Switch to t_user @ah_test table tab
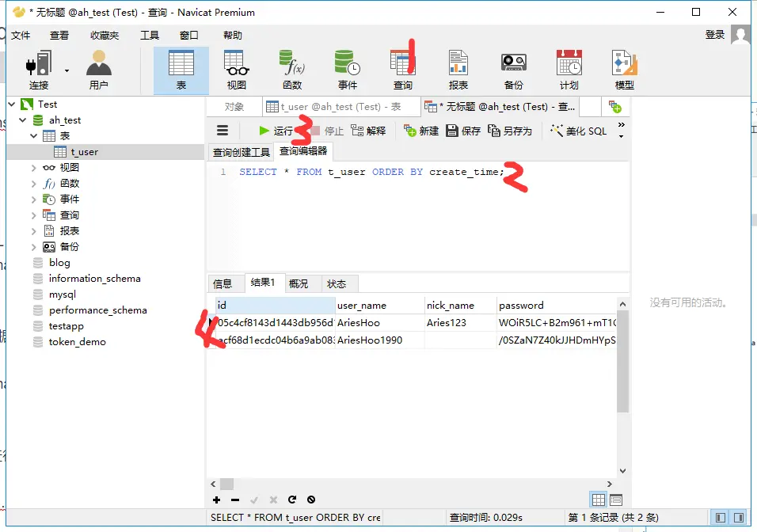The width and height of the screenshot is (757, 532). (341, 107)
